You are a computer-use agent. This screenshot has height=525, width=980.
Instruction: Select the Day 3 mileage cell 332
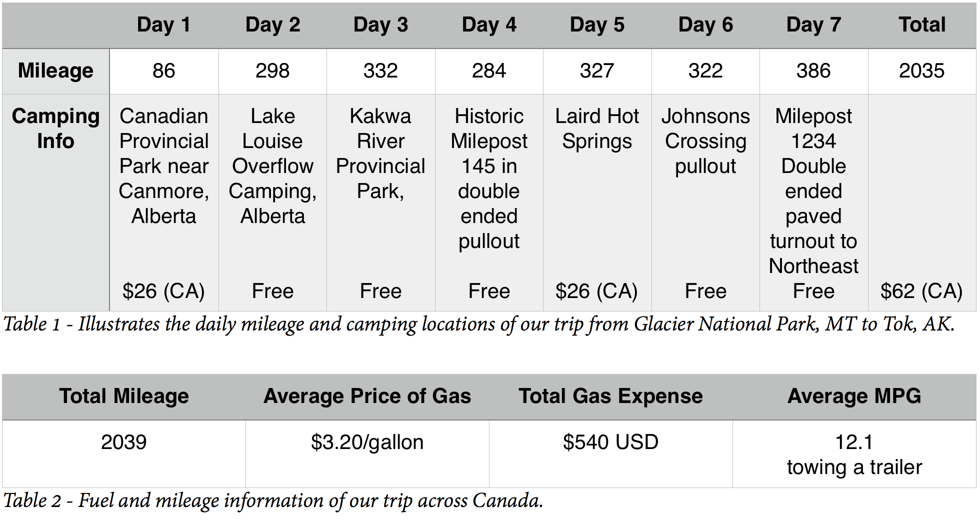380,71
